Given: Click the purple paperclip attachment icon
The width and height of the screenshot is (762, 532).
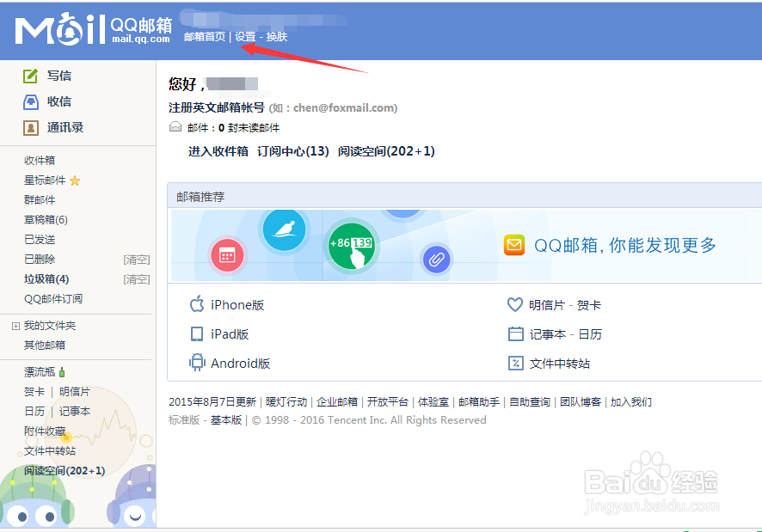Looking at the screenshot, I should click(x=436, y=259).
